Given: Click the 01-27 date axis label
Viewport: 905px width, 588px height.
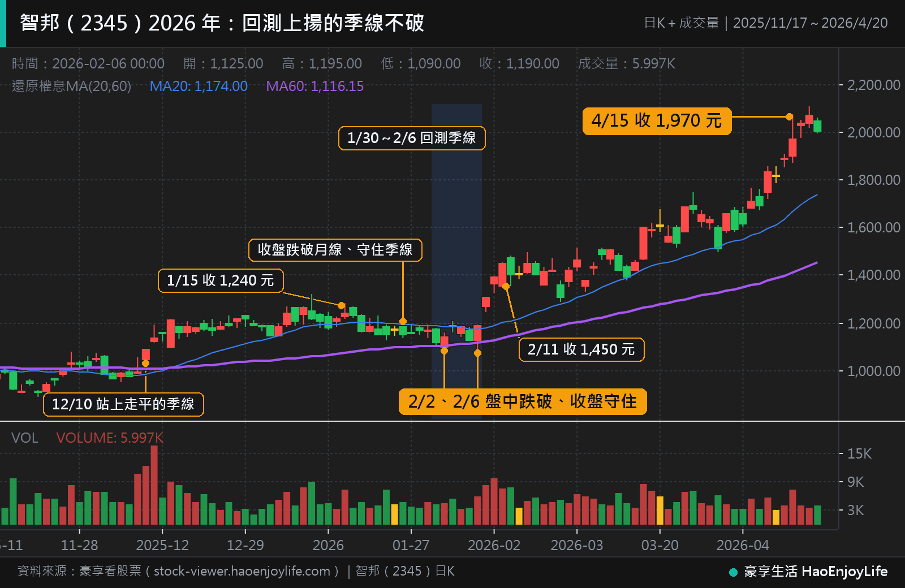Looking at the screenshot, I should [411, 545].
